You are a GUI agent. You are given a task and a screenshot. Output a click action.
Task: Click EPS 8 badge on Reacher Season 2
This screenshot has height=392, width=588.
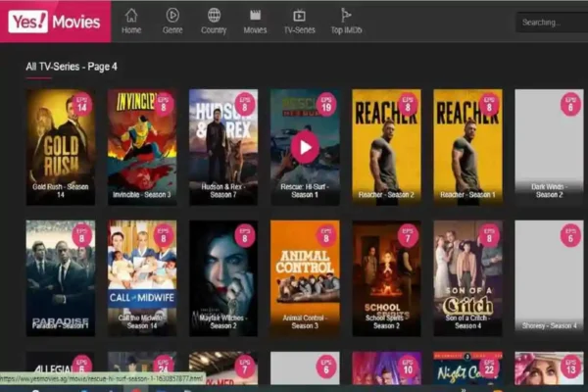[x=408, y=104]
